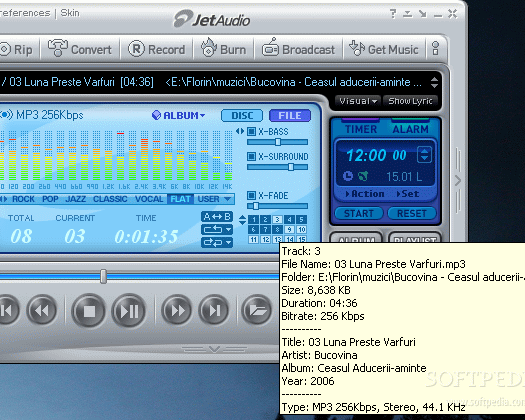
Task: Open the Visual dropdown menu
Action: [358, 101]
